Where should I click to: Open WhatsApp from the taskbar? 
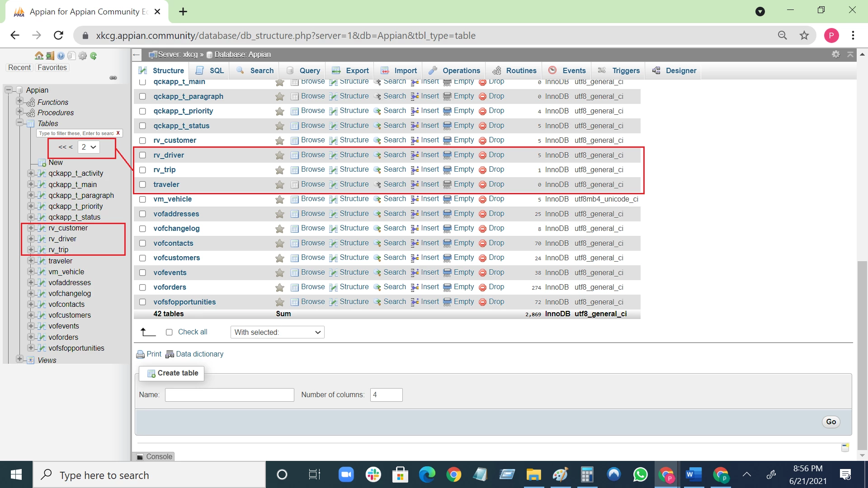click(641, 474)
